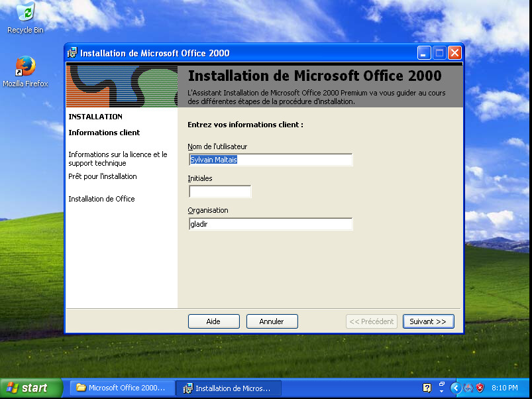This screenshot has height=399, width=532.
Task: Launch Mozilla Firefox from the desktop shortcut
Action: [x=25, y=72]
